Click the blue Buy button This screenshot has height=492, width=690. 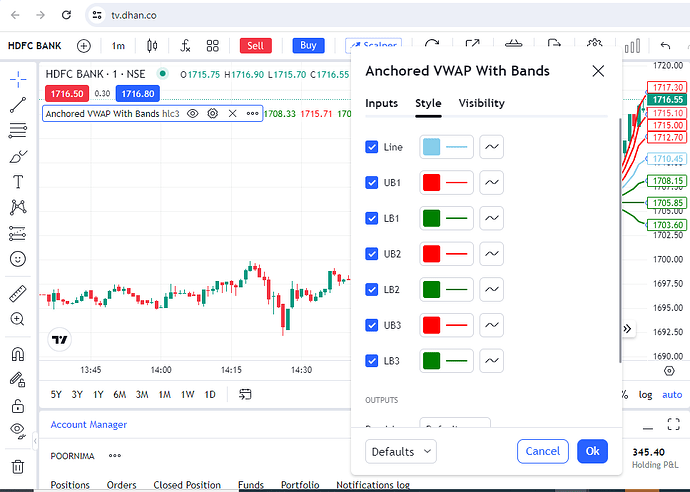click(308, 45)
